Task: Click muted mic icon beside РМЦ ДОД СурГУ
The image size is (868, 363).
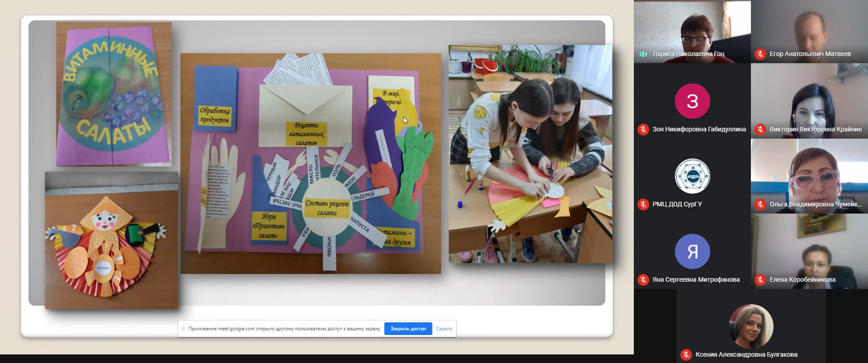Action: click(643, 205)
